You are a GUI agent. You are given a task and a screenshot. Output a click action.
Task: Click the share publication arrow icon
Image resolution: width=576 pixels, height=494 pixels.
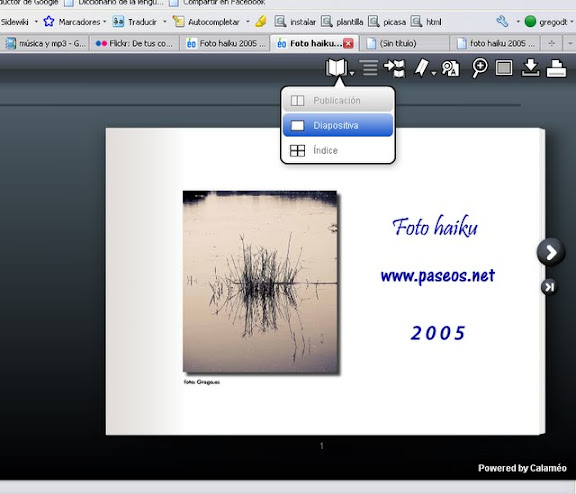(x=395, y=68)
